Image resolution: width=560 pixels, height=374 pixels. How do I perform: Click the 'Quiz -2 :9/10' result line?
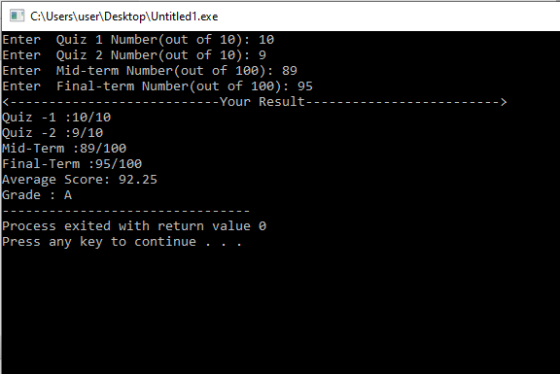52,133
